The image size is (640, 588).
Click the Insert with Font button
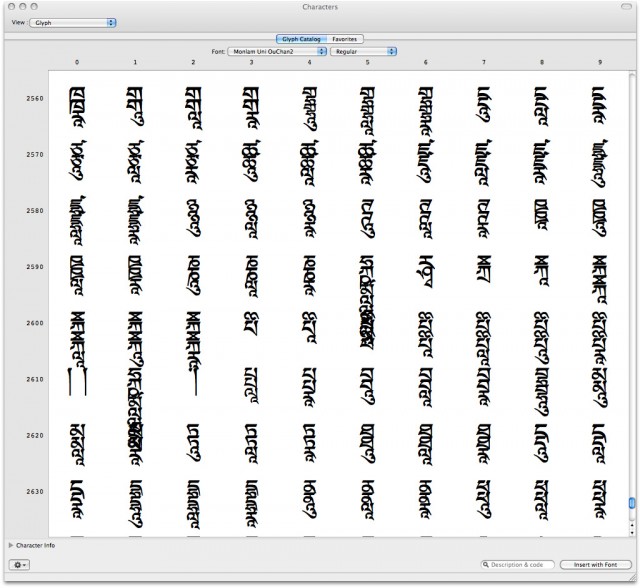click(x=594, y=565)
